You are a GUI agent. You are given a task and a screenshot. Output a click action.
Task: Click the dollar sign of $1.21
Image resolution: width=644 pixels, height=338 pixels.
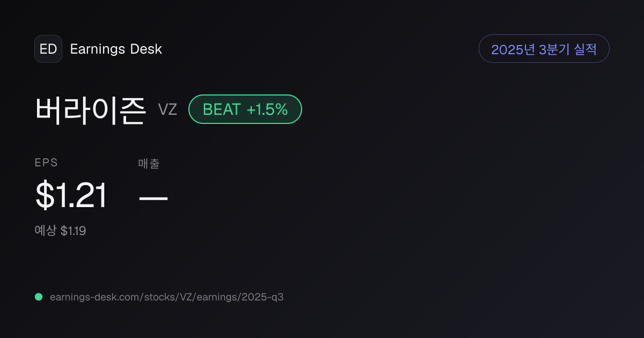[x=45, y=195]
